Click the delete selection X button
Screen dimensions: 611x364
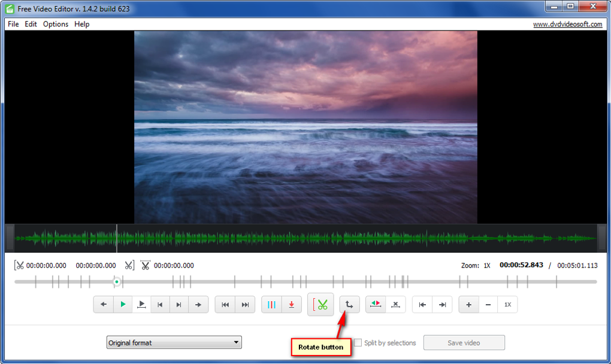(x=395, y=305)
